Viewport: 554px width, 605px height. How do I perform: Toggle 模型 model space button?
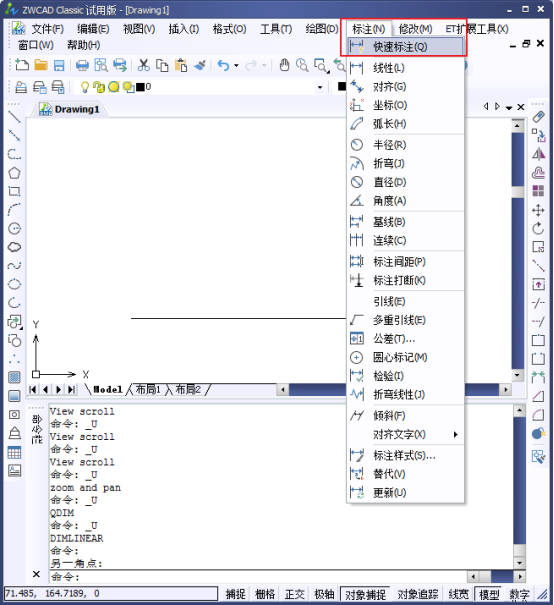489,594
